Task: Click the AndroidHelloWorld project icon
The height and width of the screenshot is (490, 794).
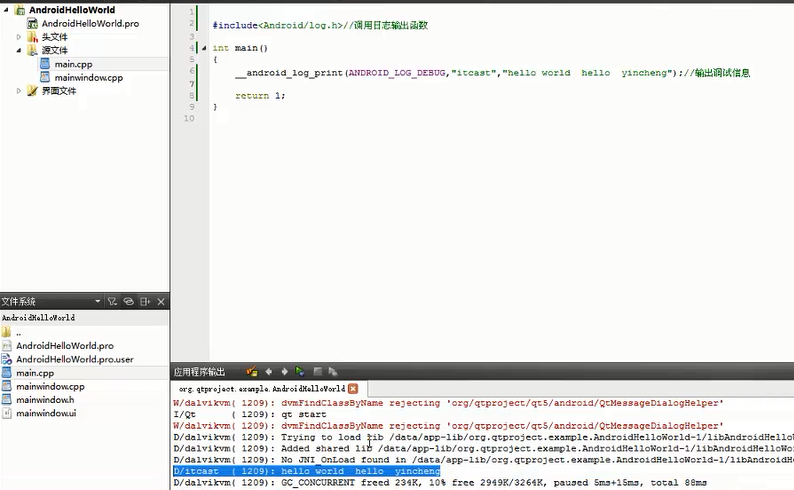Action: click(20, 10)
